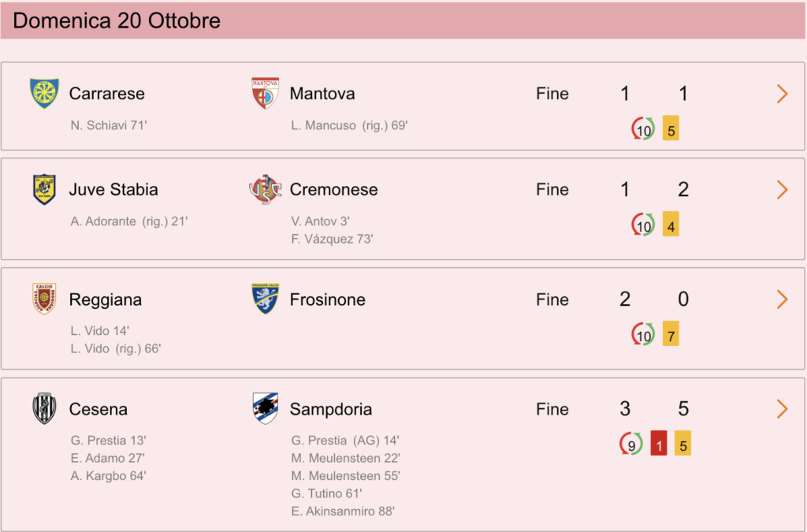Viewport: 807px width, 532px height.
Task: Click the Carrarese team crest
Action: point(44,93)
